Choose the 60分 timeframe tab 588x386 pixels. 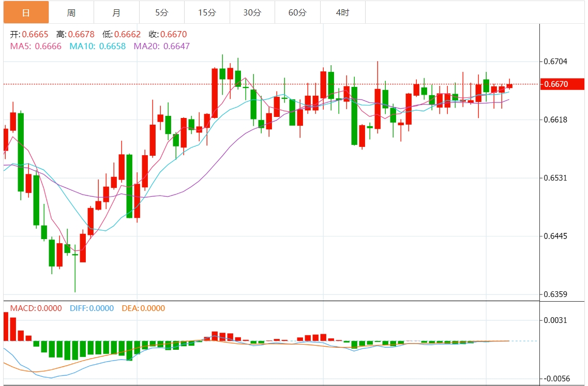pyautogui.click(x=297, y=12)
